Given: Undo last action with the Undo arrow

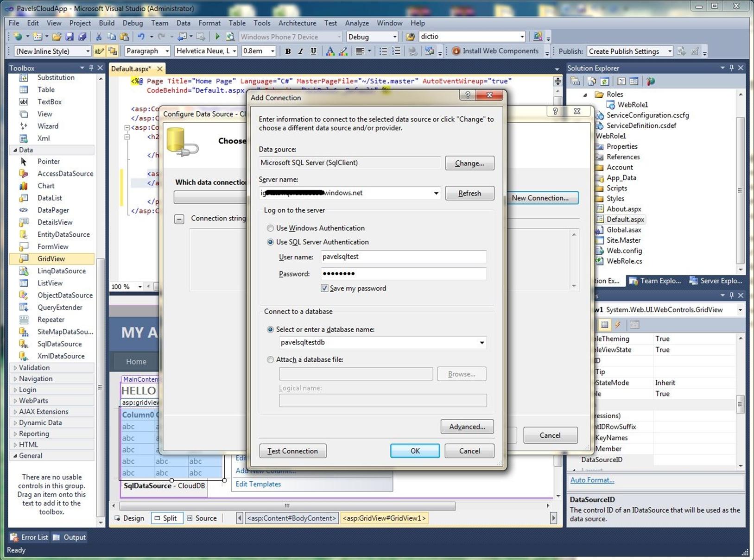Looking at the screenshot, I should point(141,37).
